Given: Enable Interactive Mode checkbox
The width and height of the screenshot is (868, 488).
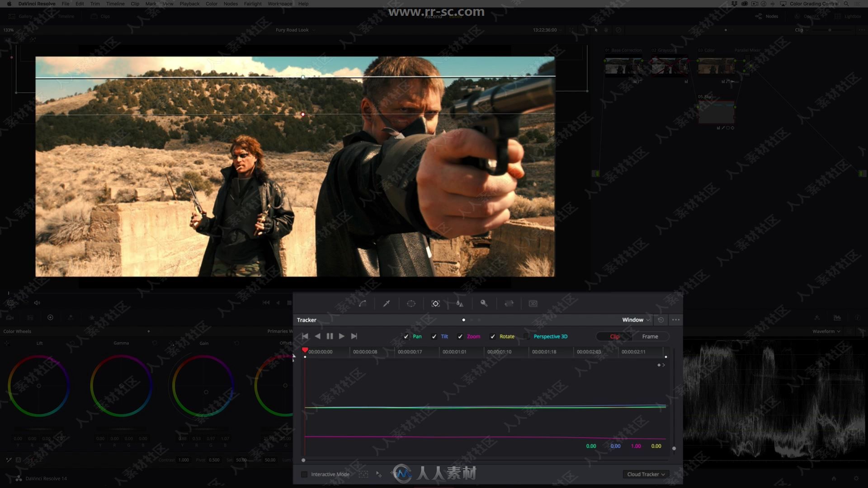Looking at the screenshot, I should tap(304, 474).
